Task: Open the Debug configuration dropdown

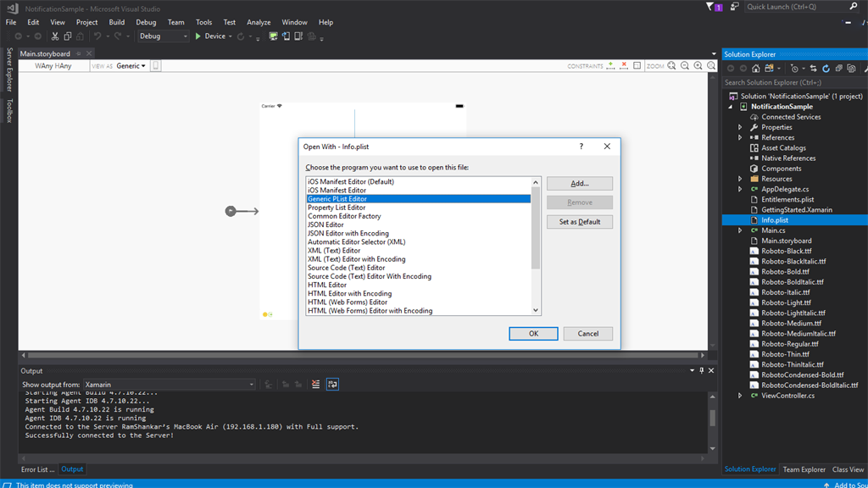Action: [x=163, y=36]
